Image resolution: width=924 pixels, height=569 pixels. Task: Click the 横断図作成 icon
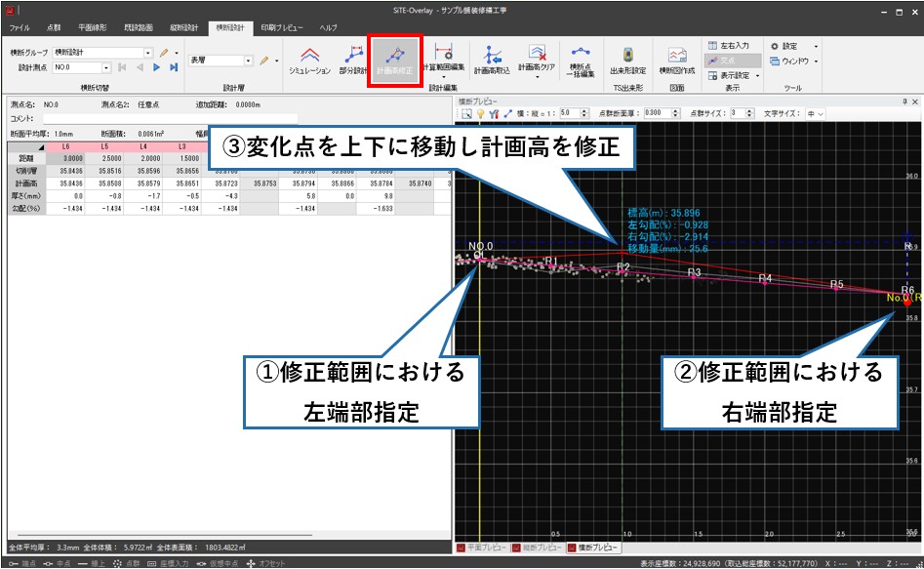click(x=676, y=59)
